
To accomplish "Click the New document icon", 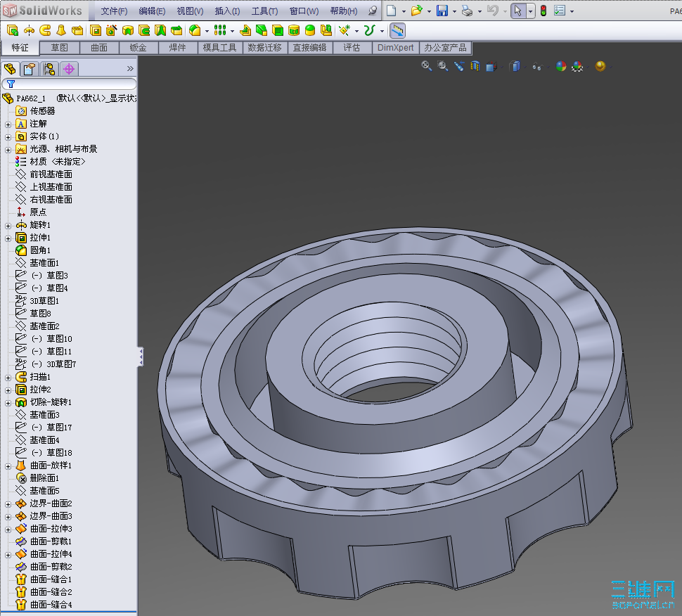I will 392,11.
